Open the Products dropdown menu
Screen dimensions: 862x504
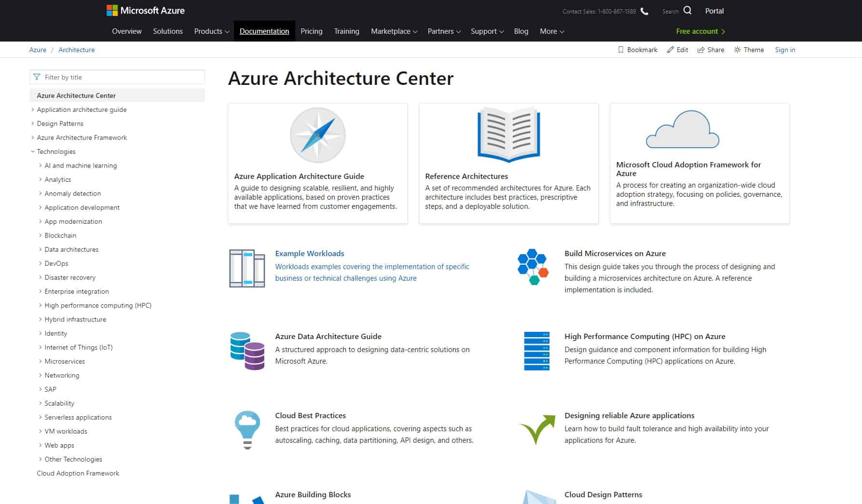[x=211, y=31]
